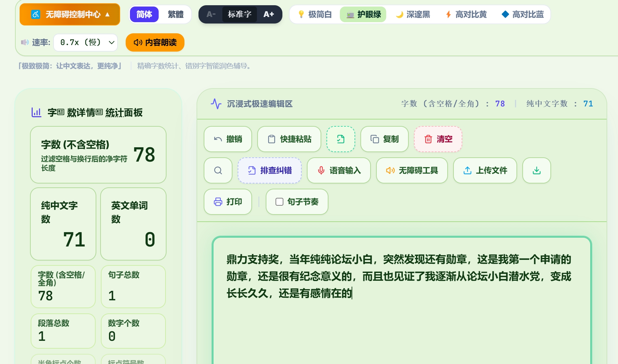Viewport: 618px width, 364px height.
Task: Click the magnifier search icon button
Action: tap(218, 170)
